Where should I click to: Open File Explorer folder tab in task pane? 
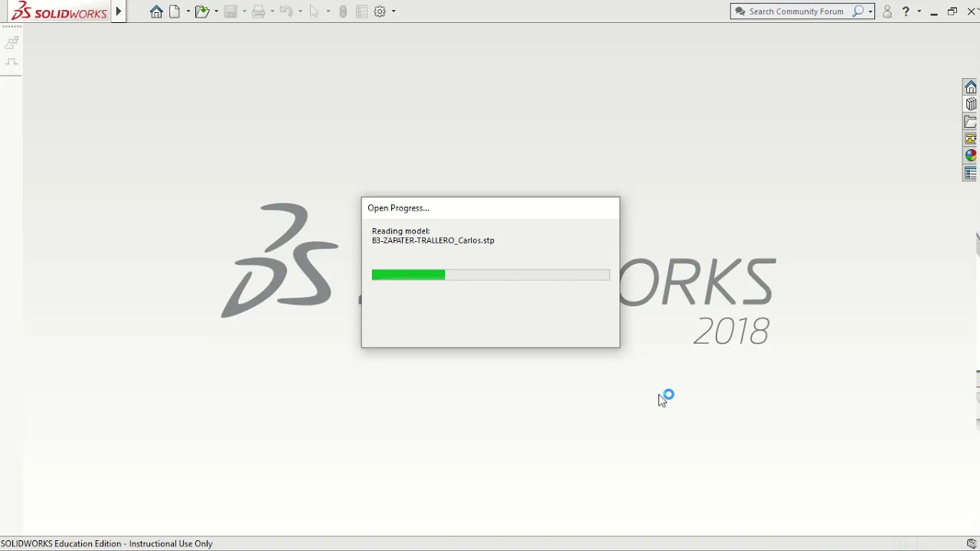[x=971, y=122]
